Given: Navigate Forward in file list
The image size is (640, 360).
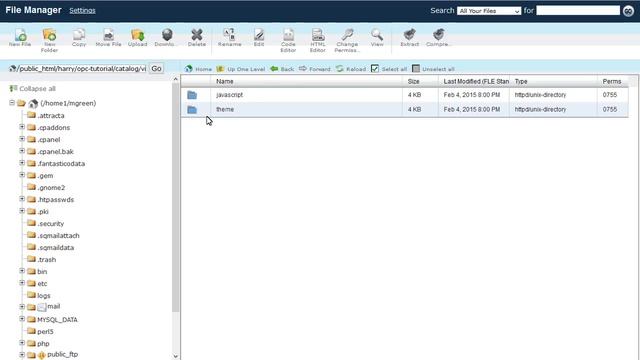Looking at the screenshot, I should pos(315,69).
